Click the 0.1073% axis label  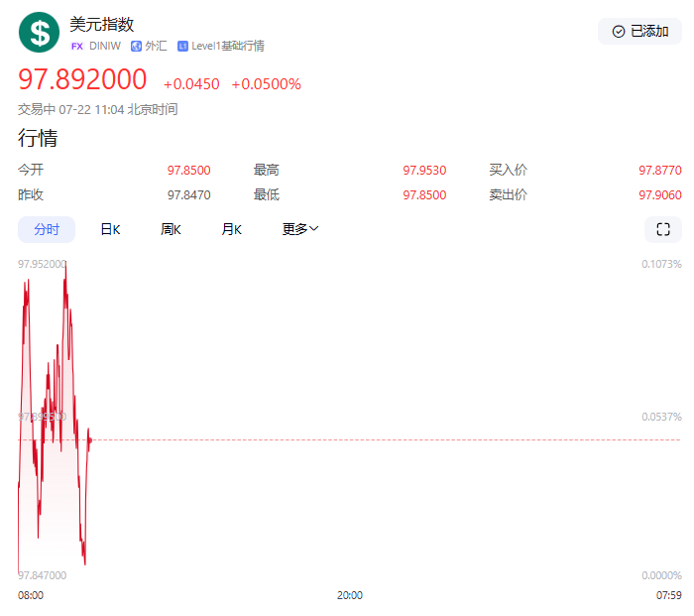(661, 264)
